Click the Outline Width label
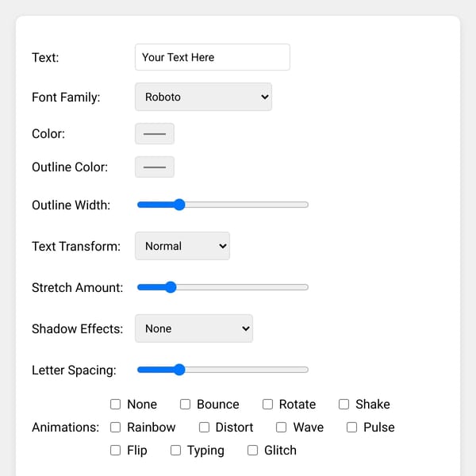The image size is (476, 476). 71,205
